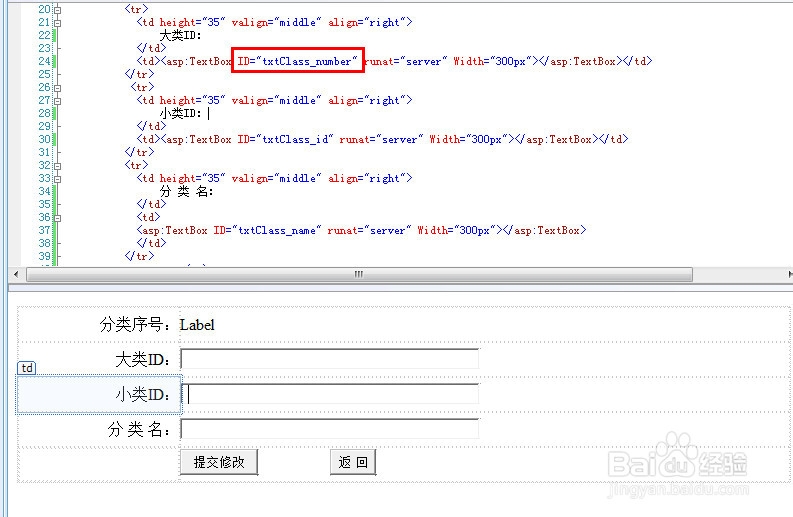The width and height of the screenshot is (793, 517).
Task: Click the 小类ID: text on line 28
Action: point(181,113)
